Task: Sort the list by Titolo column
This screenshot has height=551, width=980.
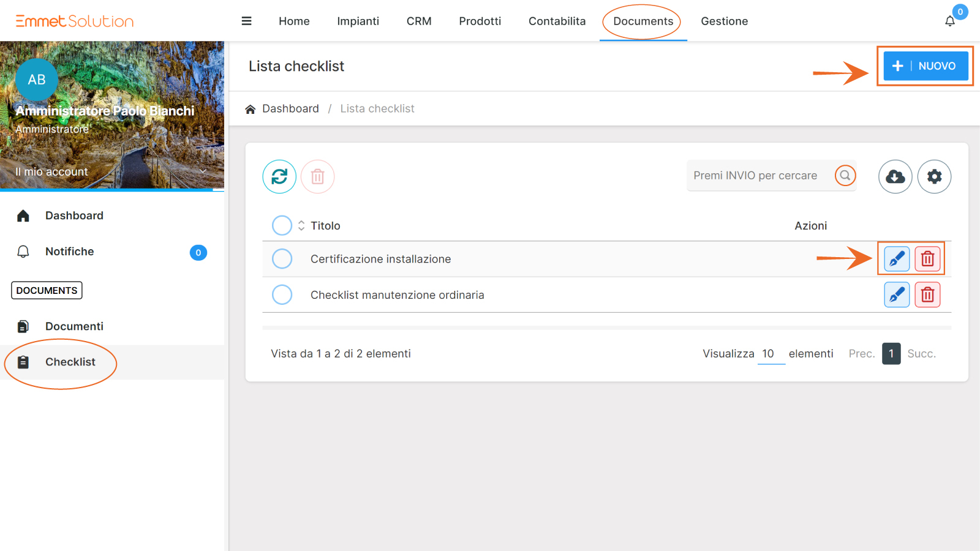Action: point(325,226)
